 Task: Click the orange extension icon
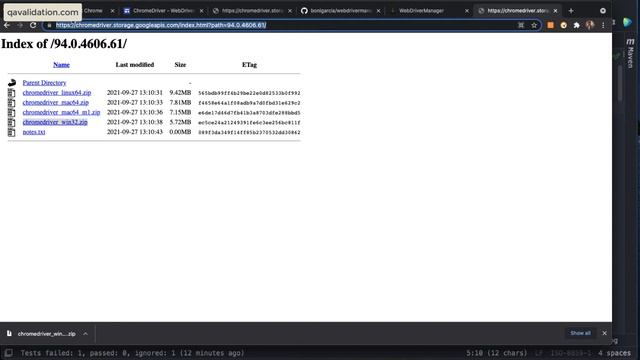(x=550, y=25)
